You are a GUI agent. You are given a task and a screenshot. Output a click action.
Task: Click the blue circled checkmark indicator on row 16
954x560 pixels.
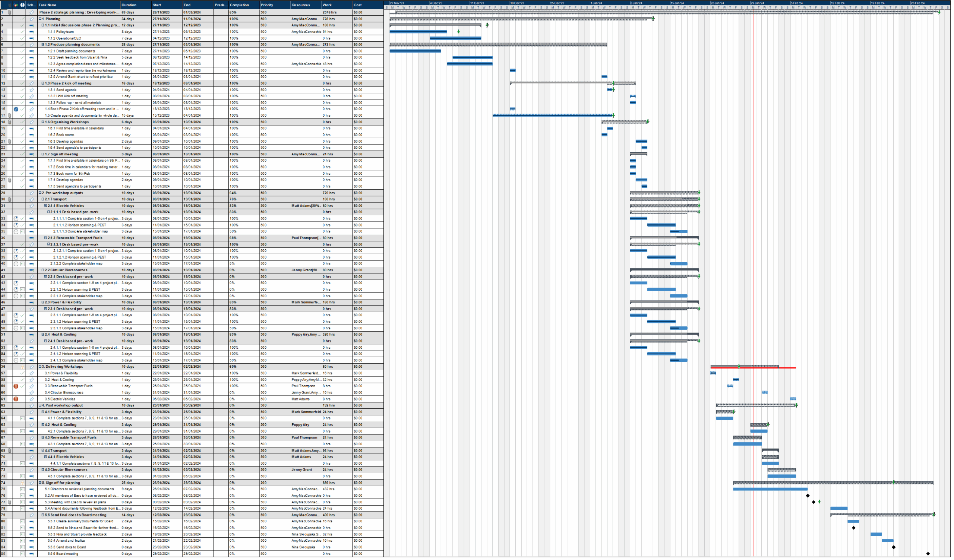coord(16,109)
